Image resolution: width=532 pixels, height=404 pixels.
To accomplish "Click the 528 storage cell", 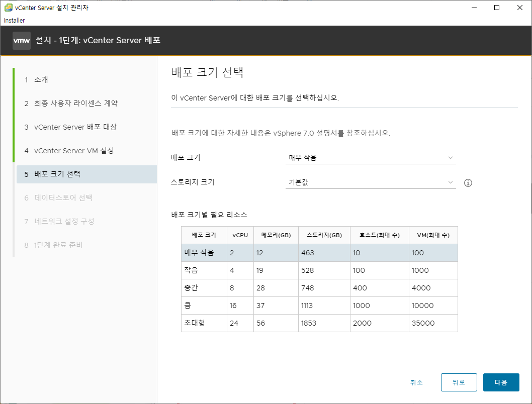I will [x=324, y=270].
